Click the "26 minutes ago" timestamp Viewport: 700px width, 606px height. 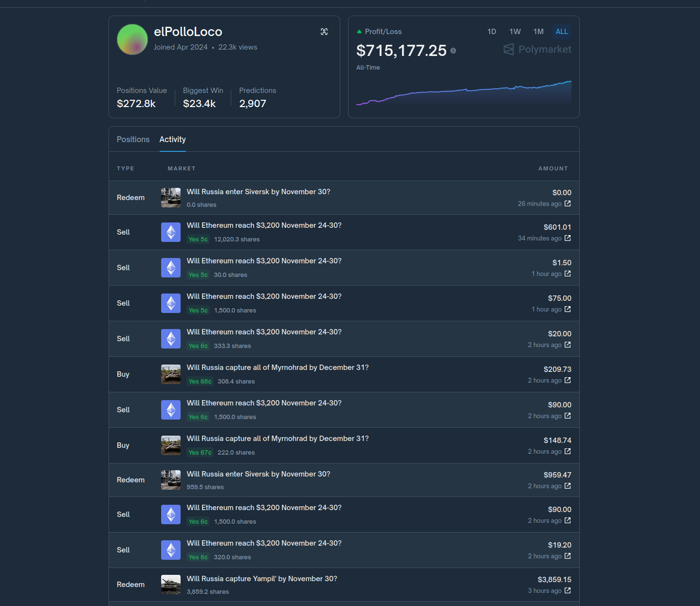(x=540, y=204)
